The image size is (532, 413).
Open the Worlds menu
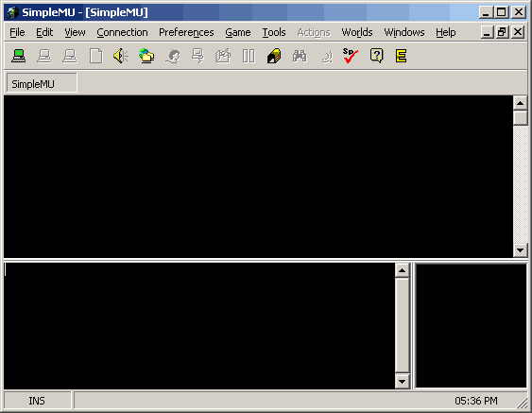click(x=357, y=32)
